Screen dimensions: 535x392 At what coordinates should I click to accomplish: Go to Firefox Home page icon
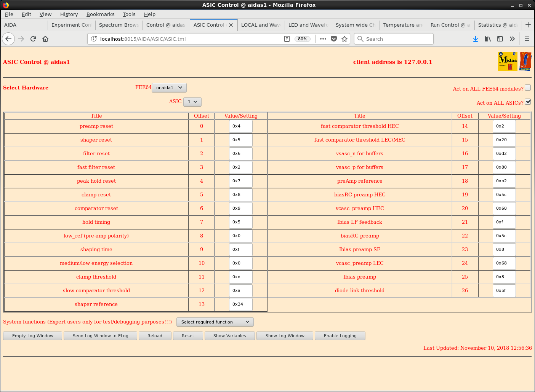point(45,39)
